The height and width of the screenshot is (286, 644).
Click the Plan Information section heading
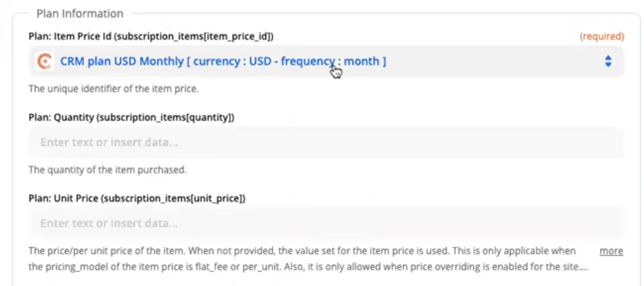click(x=80, y=14)
